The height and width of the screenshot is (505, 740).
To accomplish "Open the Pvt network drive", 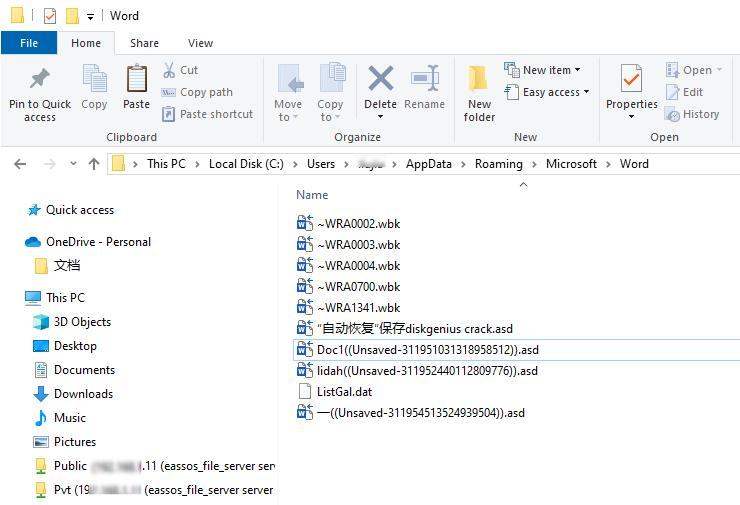I will (154, 490).
